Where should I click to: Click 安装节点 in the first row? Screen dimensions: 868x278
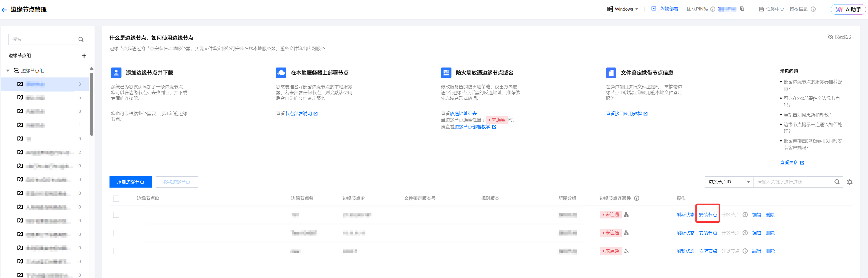708,215
